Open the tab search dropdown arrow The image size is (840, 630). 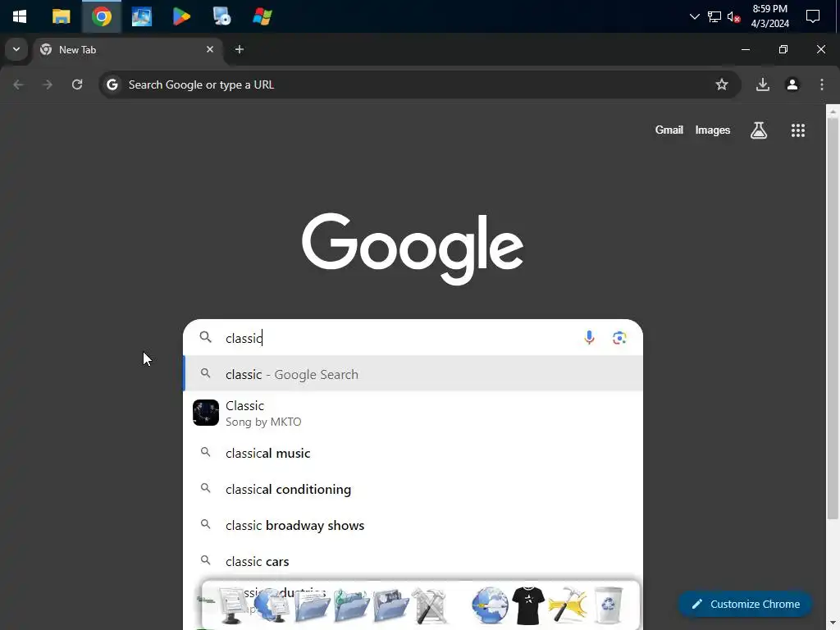16,49
